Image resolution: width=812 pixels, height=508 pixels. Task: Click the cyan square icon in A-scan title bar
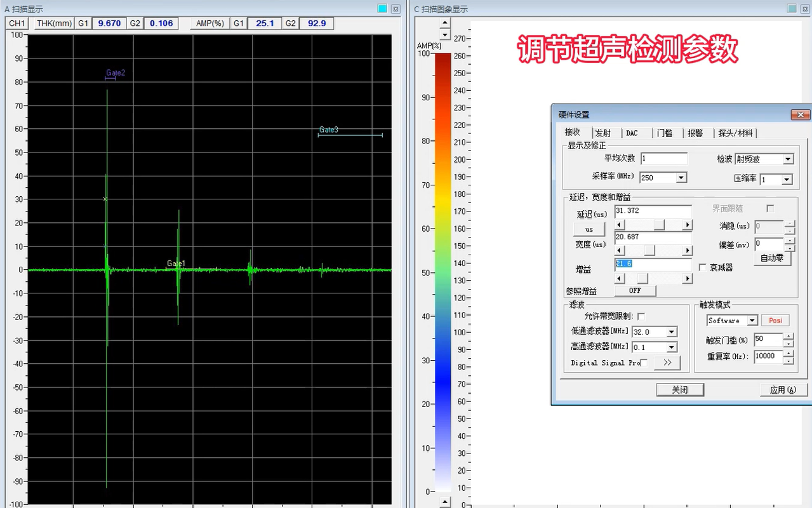tap(382, 8)
